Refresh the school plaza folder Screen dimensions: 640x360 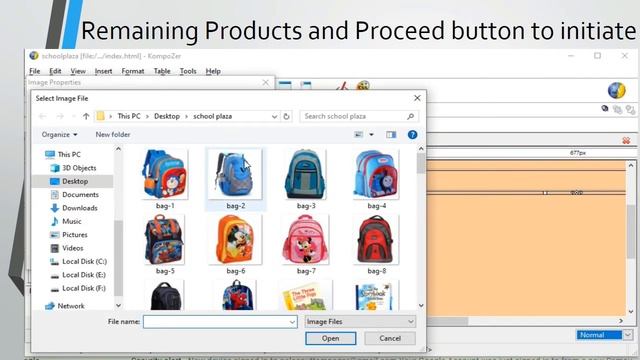coord(287,116)
